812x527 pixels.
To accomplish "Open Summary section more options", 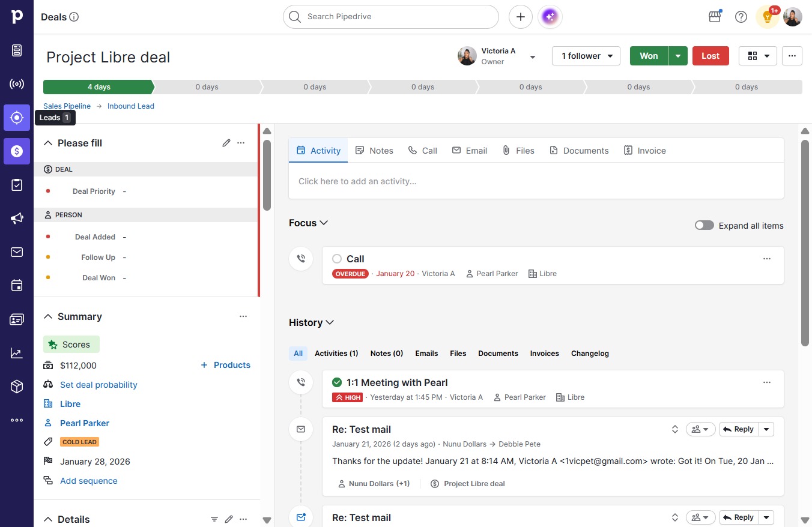I will 243,316.
